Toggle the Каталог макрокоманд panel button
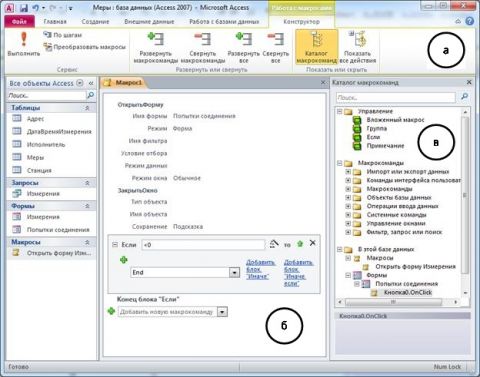This screenshot has height=377, width=480. click(x=316, y=47)
